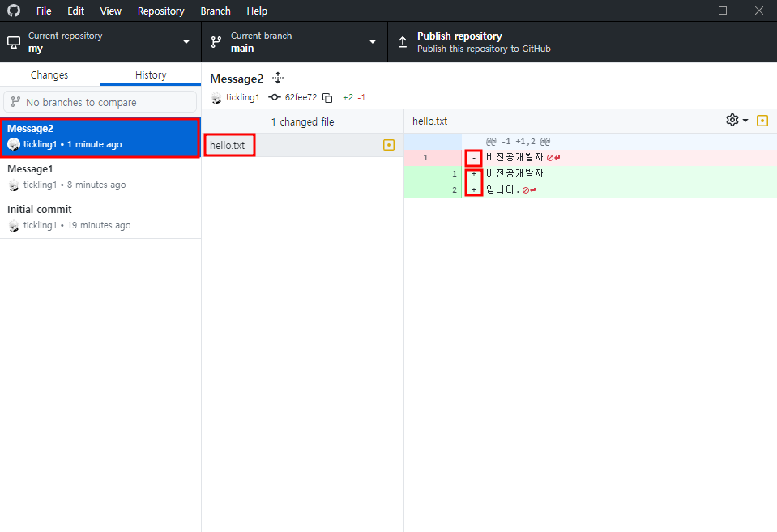Screen dimensions: 777x532
Task: Focus the branch compare input field
Action: (x=100, y=102)
